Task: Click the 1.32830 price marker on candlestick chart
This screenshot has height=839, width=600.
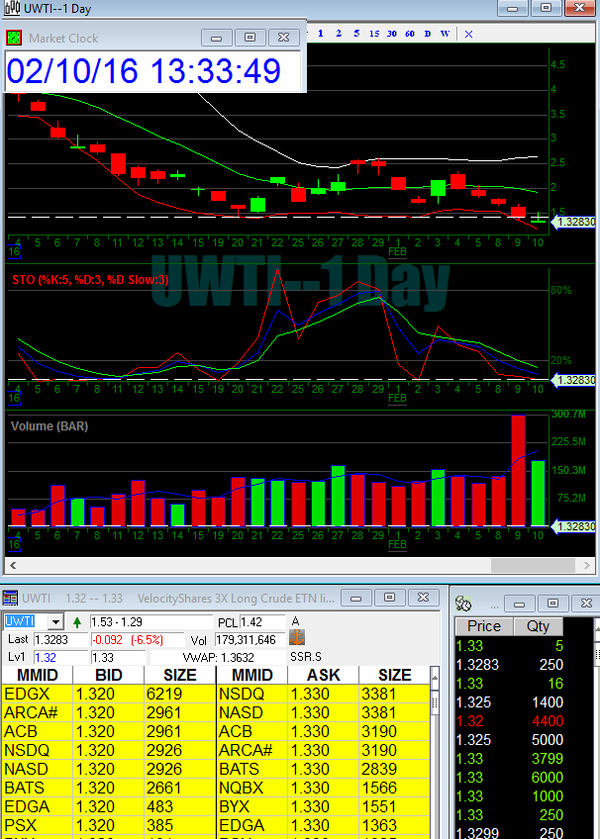Action: pyautogui.click(x=573, y=222)
